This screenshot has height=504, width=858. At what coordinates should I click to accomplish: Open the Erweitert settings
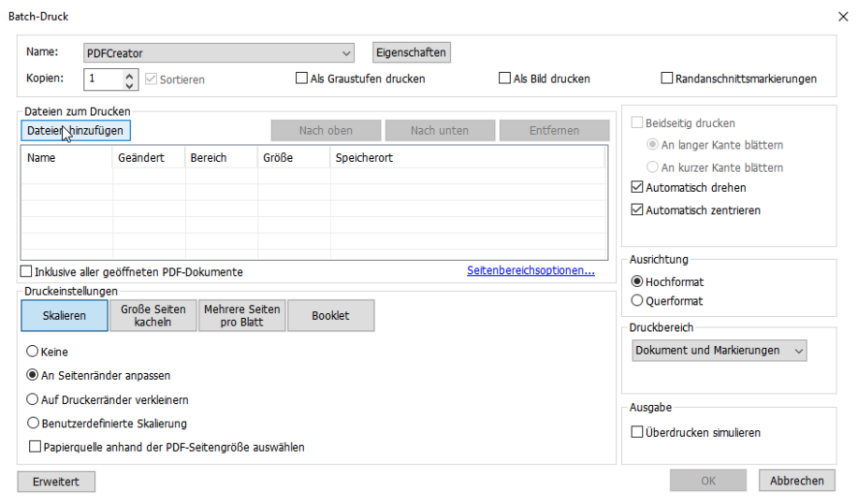(56, 482)
